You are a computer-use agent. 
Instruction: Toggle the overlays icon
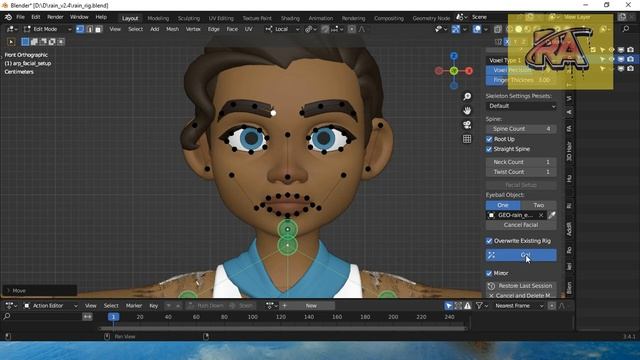click(x=477, y=29)
